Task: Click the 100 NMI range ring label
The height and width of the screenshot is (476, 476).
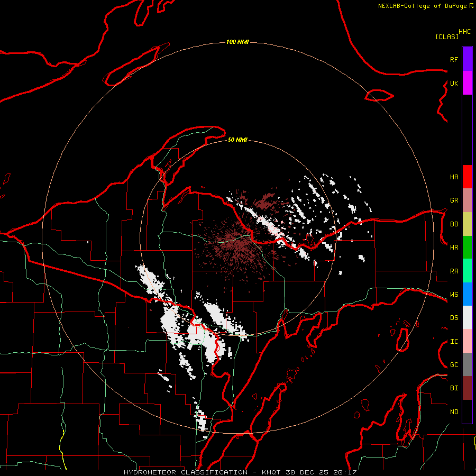Action: (237, 42)
